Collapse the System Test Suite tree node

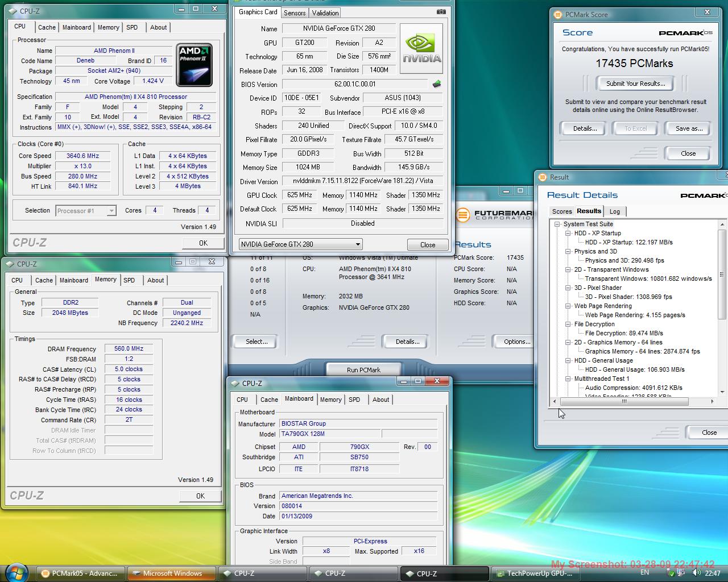coord(558,224)
